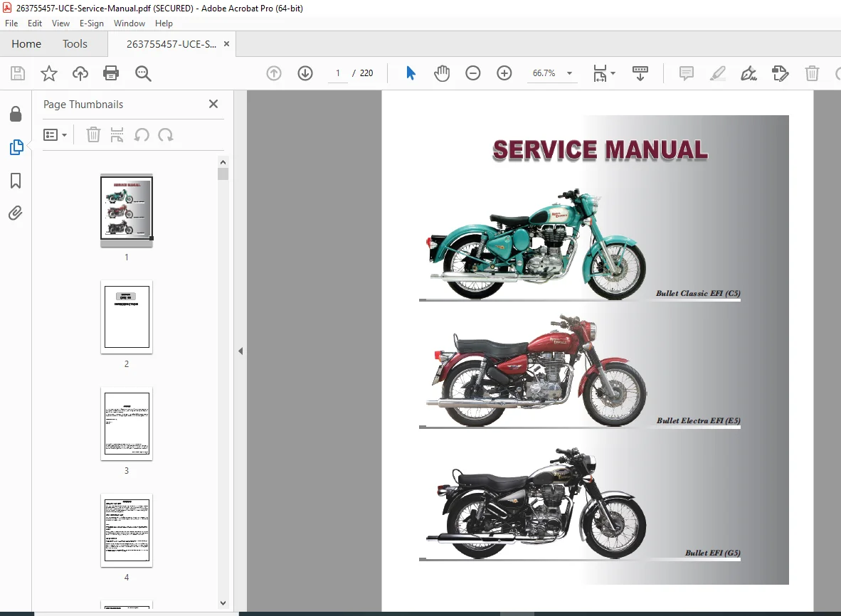Click the insert pages icon in thumbnails panel
Screen dimensions: 841x616
pyautogui.click(x=117, y=134)
